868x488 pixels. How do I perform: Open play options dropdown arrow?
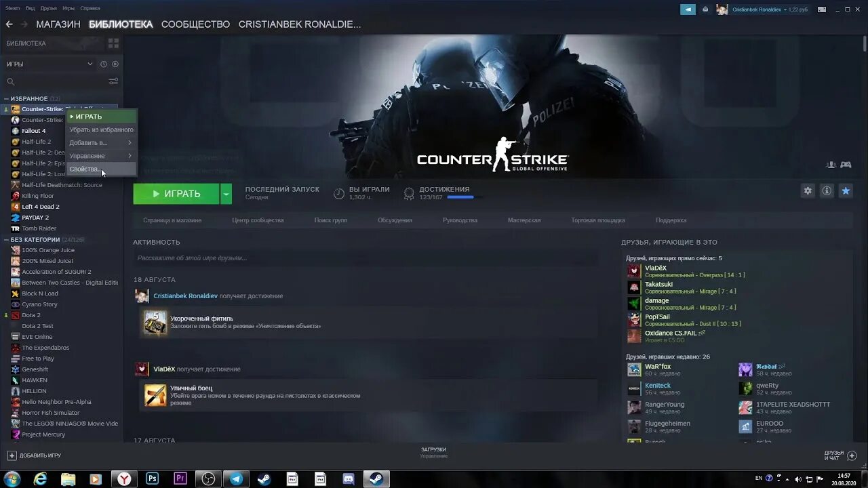pyautogui.click(x=226, y=194)
